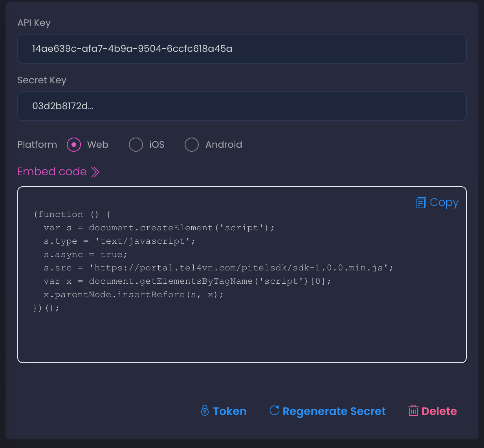Click the "x.parentNode.insertBefore(s, x);" line
The image size is (484, 448).
click(134, 295)
